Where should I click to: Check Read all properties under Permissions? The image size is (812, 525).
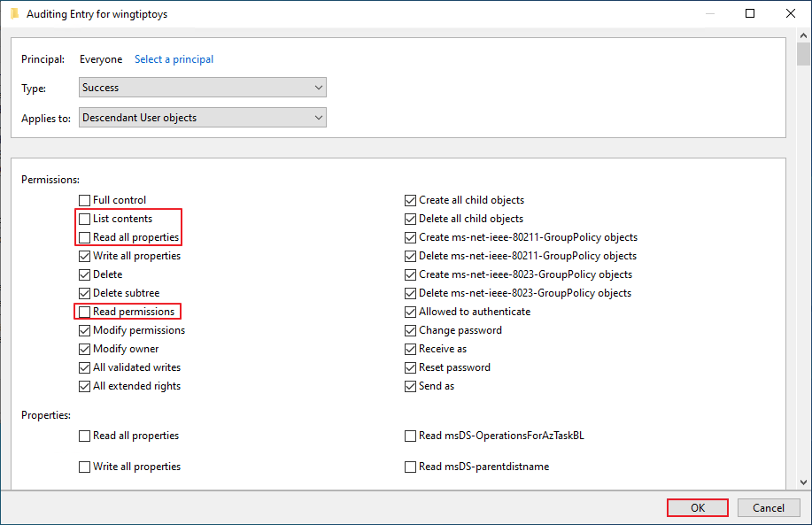point(84,237)
